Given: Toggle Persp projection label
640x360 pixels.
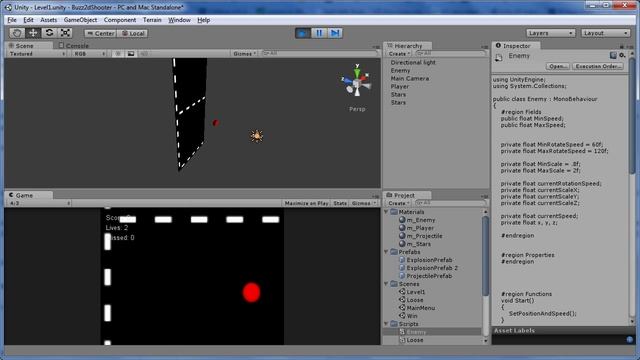Looking at the screenshot, I should pos(357,109).
